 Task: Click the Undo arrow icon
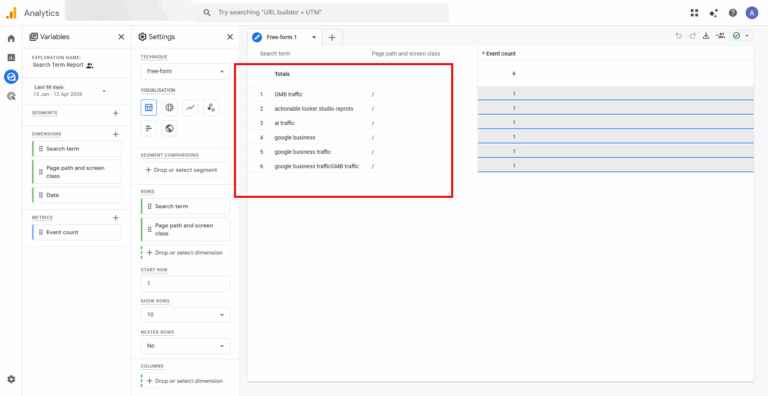(x=678, y=36)
